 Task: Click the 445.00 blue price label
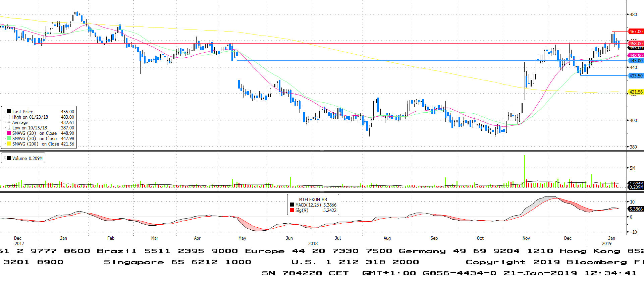(636, 61)
